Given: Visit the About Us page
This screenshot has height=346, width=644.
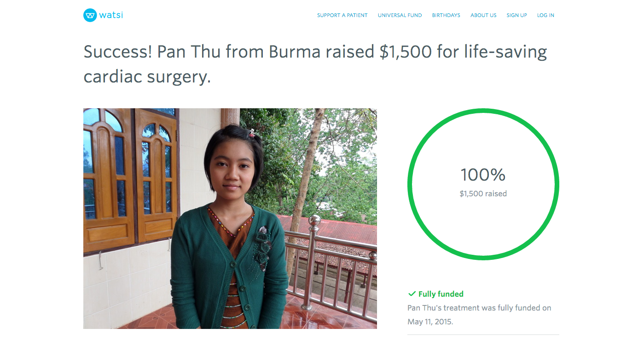Looking at the screenshot, I should point(483,15).
